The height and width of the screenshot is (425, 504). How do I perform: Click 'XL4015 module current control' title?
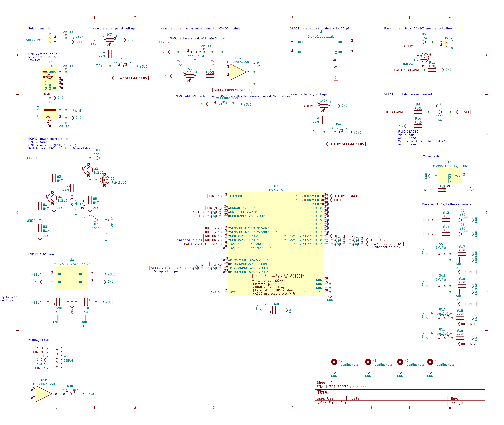click(408, 94)
